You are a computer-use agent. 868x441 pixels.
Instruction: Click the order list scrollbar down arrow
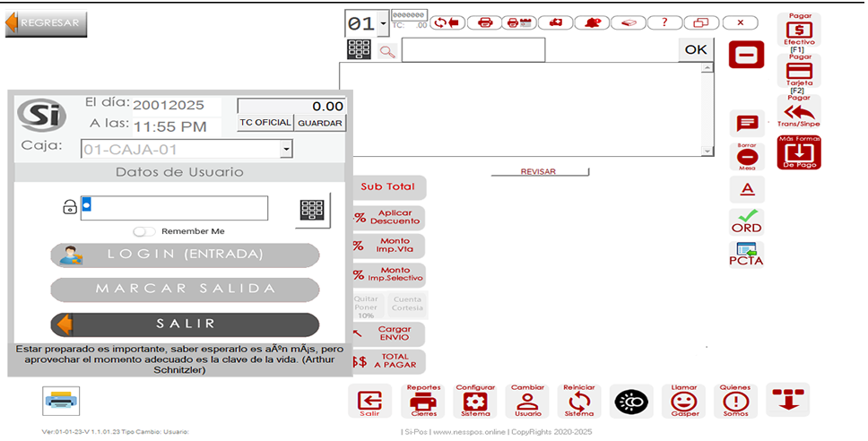click(x=707, y=151)
